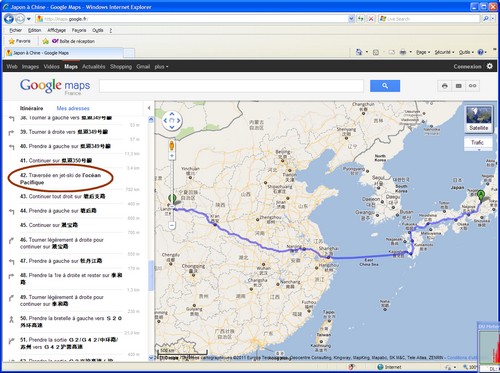Click the Home icon in the command bar

[x=359, y=52]
